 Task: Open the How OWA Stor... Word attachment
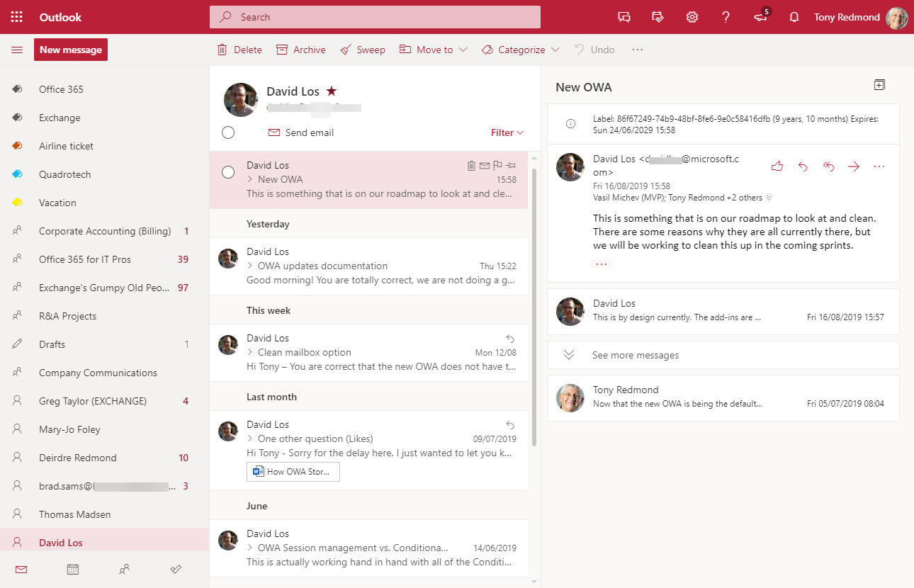[293, 472]
